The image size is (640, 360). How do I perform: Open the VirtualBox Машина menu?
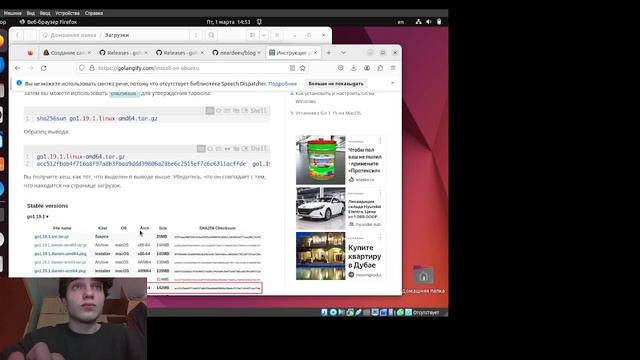coord(12,13)
